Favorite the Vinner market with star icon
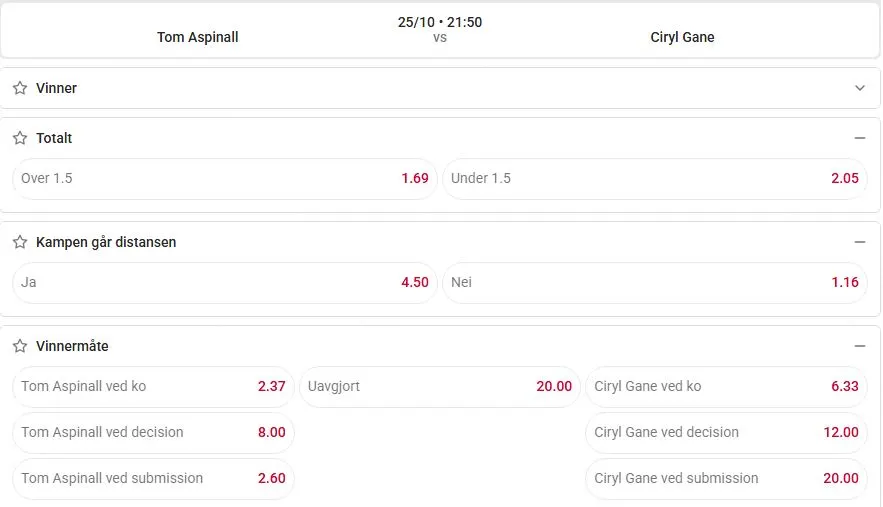The height and width of the screenshot is (507, 883). 20,88
